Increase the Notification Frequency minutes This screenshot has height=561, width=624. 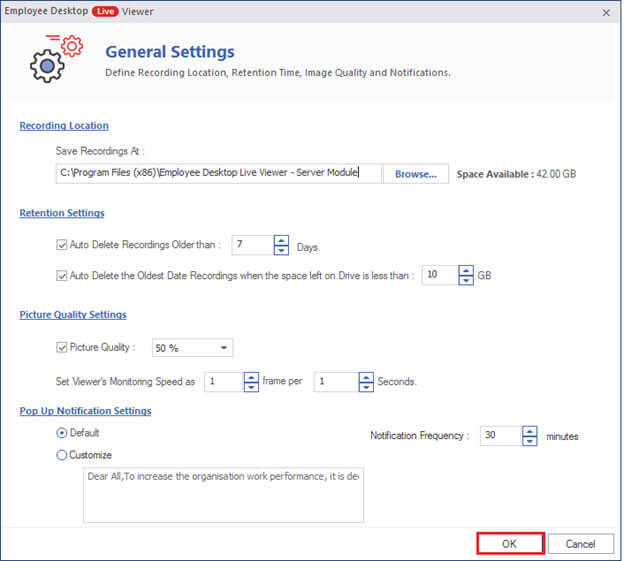(530, 431)
